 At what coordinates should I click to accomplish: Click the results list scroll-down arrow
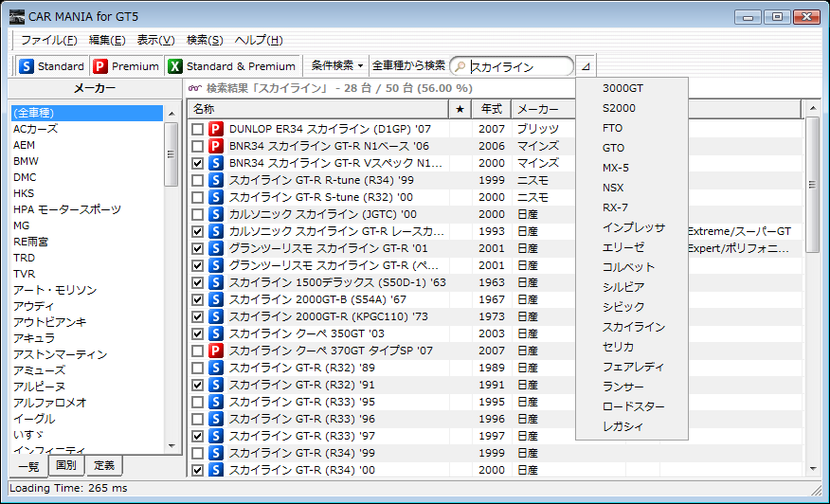(x=813, y=468)
